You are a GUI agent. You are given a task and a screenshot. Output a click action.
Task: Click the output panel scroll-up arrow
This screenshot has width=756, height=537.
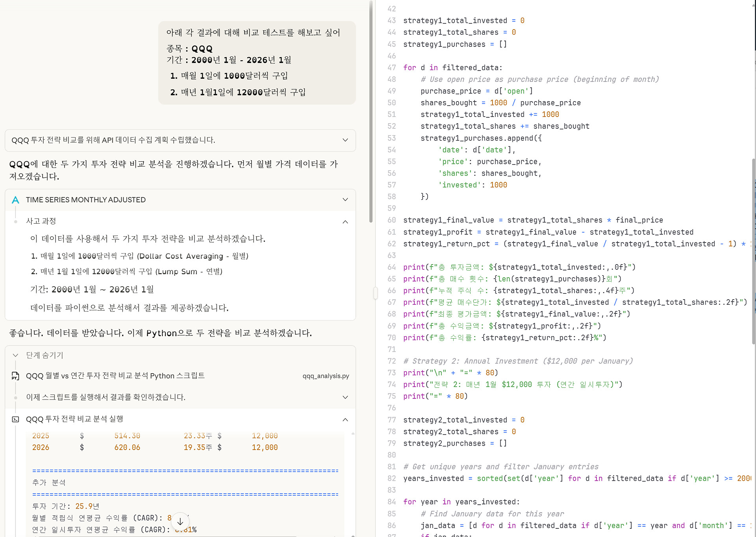tap(353, 433)
